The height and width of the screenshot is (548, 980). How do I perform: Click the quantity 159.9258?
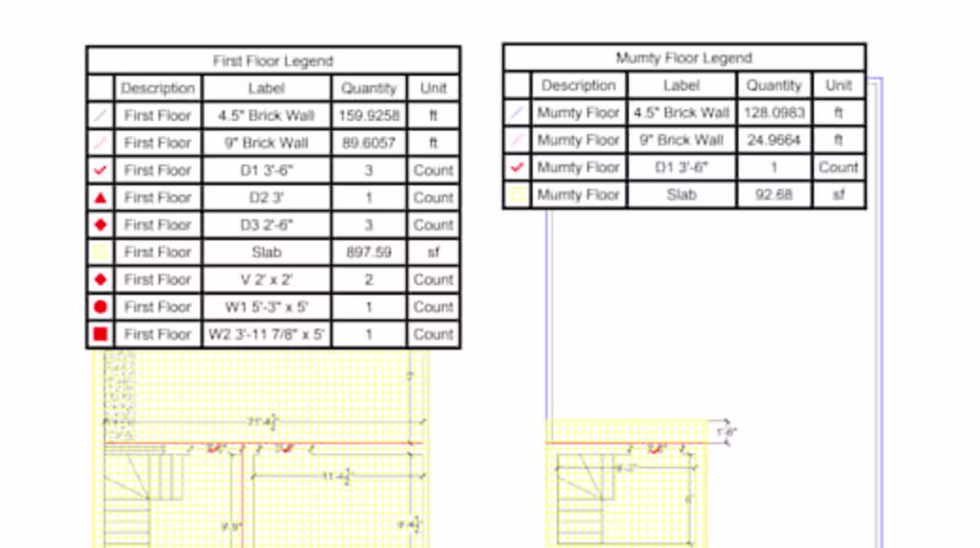(x=369, y=116)
